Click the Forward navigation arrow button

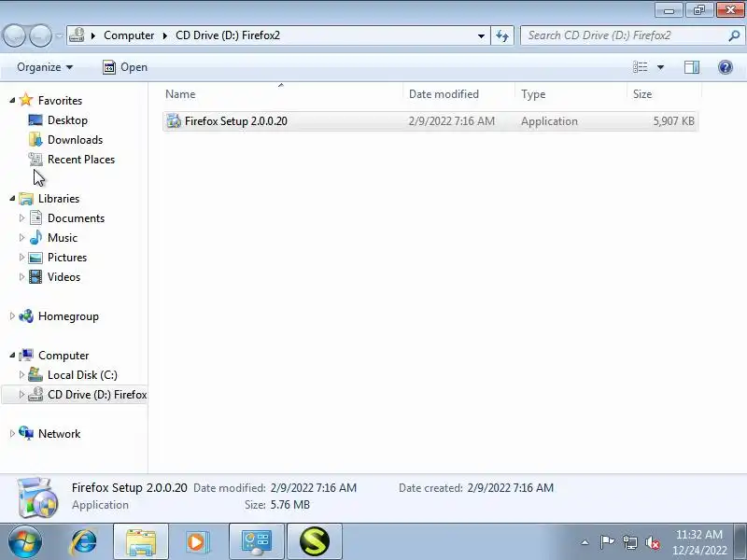[41, 35]
